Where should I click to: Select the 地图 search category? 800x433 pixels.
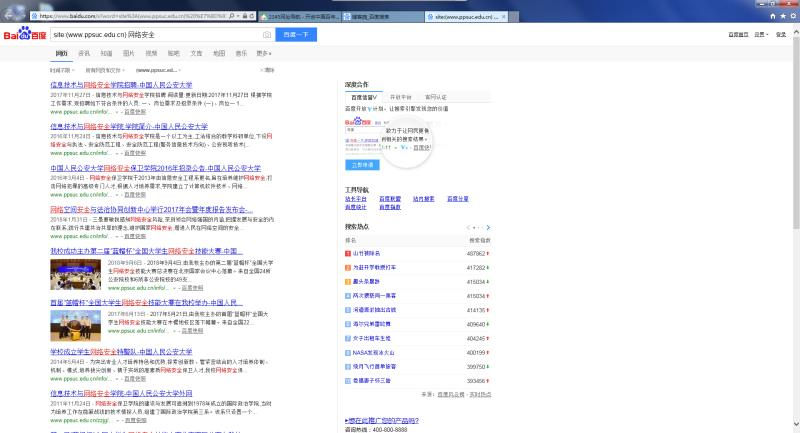click(x=219, y=54)
